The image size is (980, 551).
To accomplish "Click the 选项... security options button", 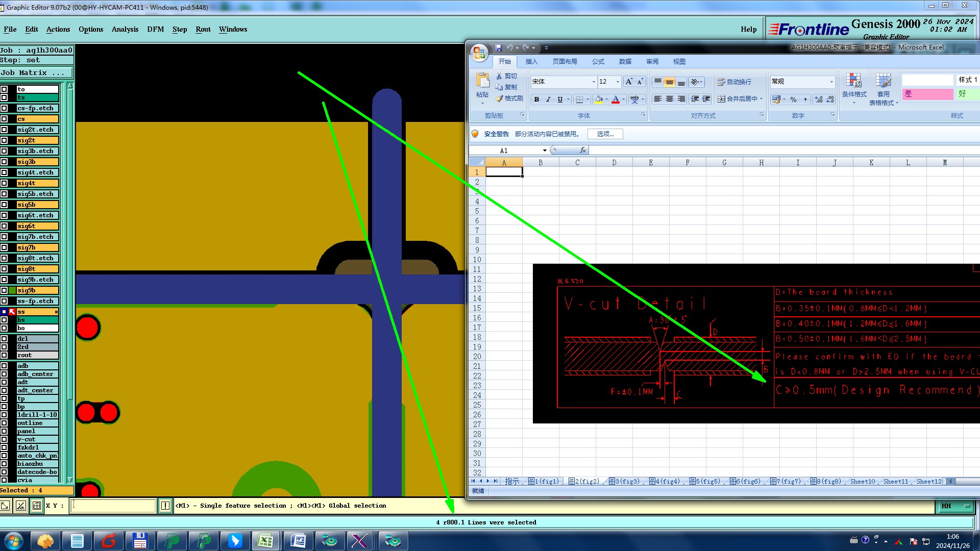I will pyautogui.click(x=605, y=134).
